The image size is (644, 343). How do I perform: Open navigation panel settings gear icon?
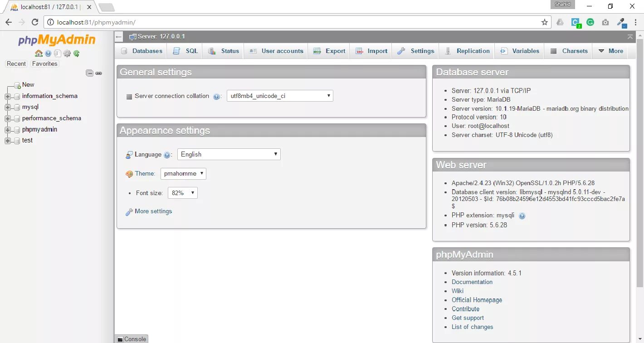coord(67,54)
